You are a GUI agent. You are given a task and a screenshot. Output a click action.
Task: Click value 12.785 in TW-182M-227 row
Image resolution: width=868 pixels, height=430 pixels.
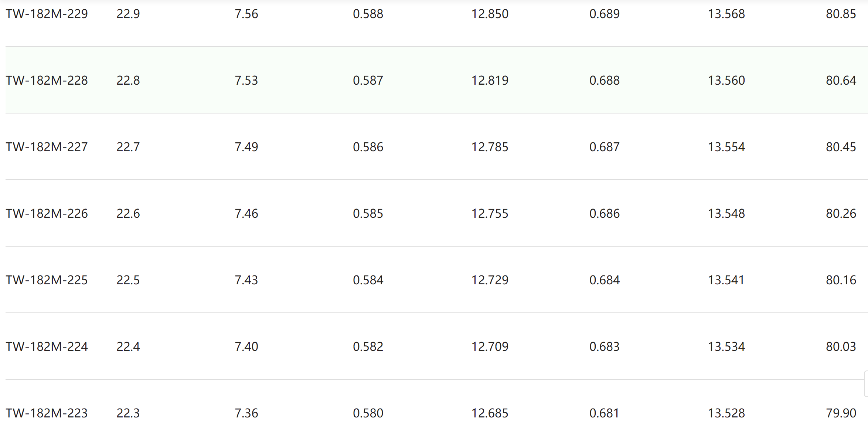click(490, 147)
